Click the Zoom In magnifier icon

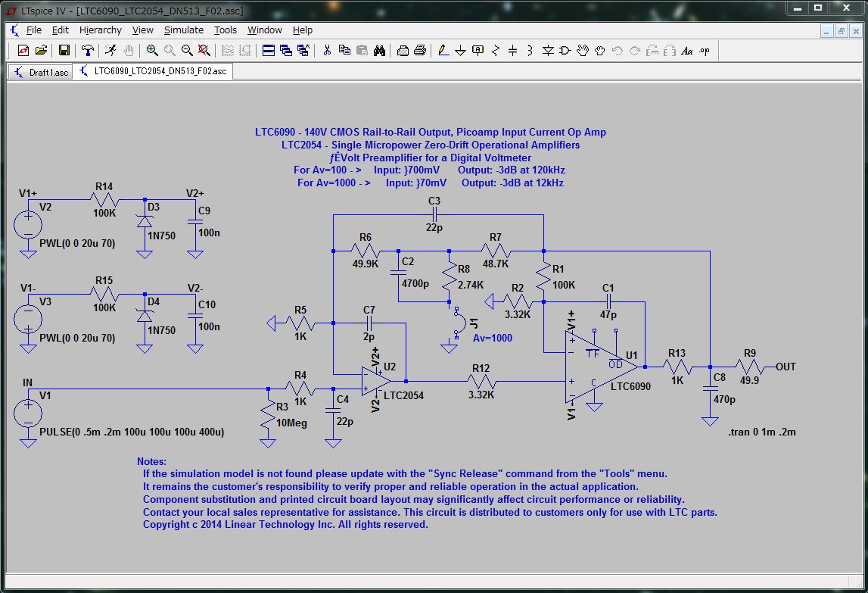(x=152, y=51)
